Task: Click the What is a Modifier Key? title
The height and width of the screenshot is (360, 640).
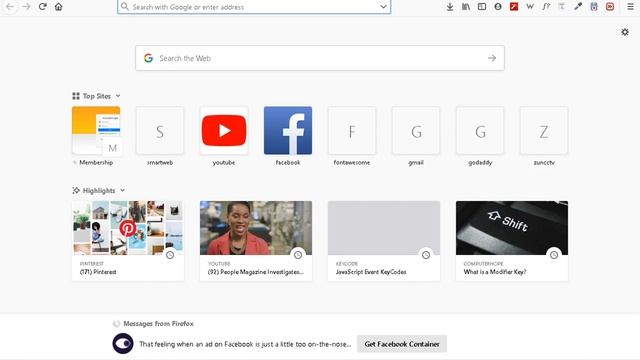Action: point(495,272)
